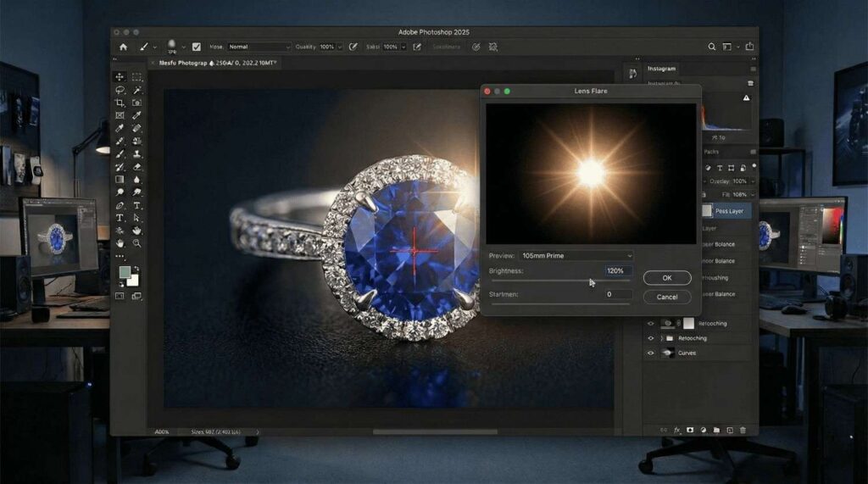Toggle type layer filter in Layers panel
Viewport: 868px width, 484px height.
[x=720, y=168]
